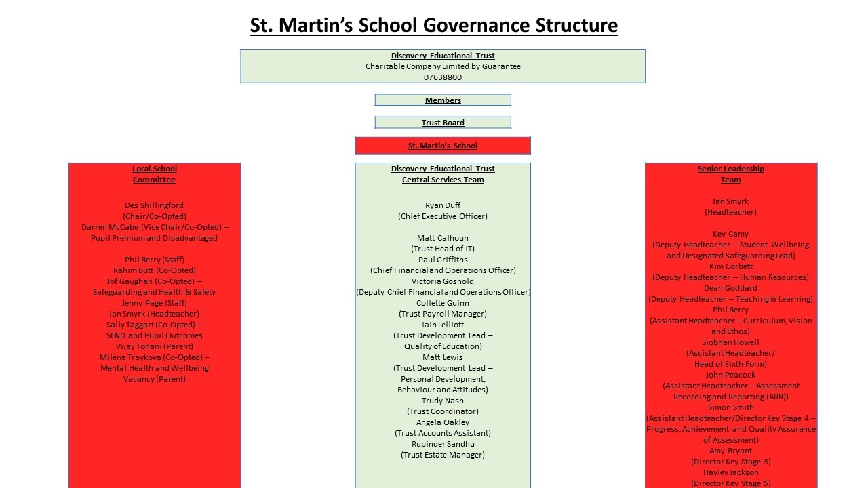
Task: Select the Discovery Educational Trust heading box
Action: (x=443, y=66)
